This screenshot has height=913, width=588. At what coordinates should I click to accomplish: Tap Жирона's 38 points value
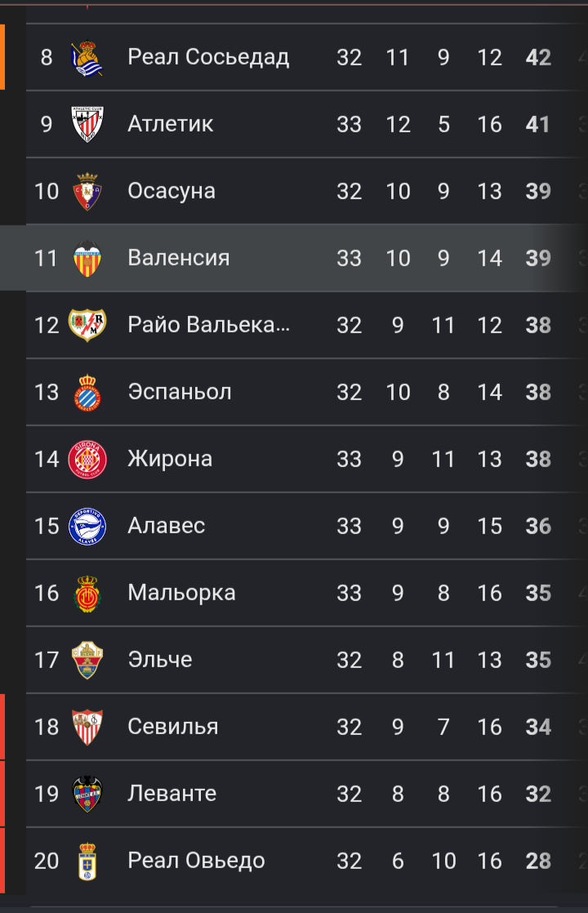(x=538, y=459)
